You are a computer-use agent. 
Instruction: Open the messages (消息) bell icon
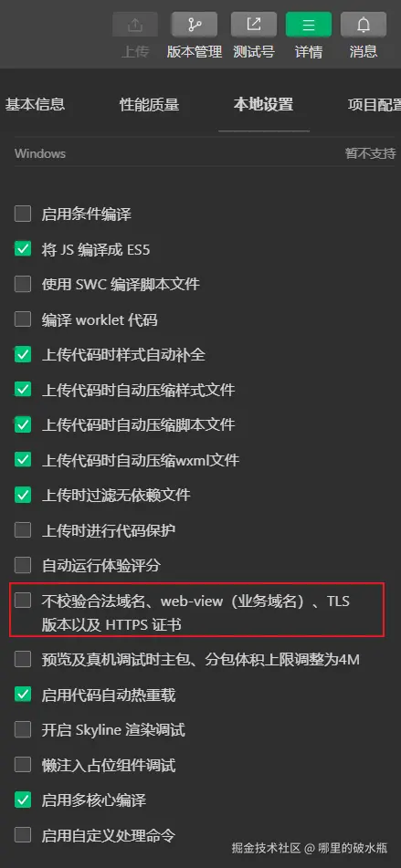pos(364,25)
